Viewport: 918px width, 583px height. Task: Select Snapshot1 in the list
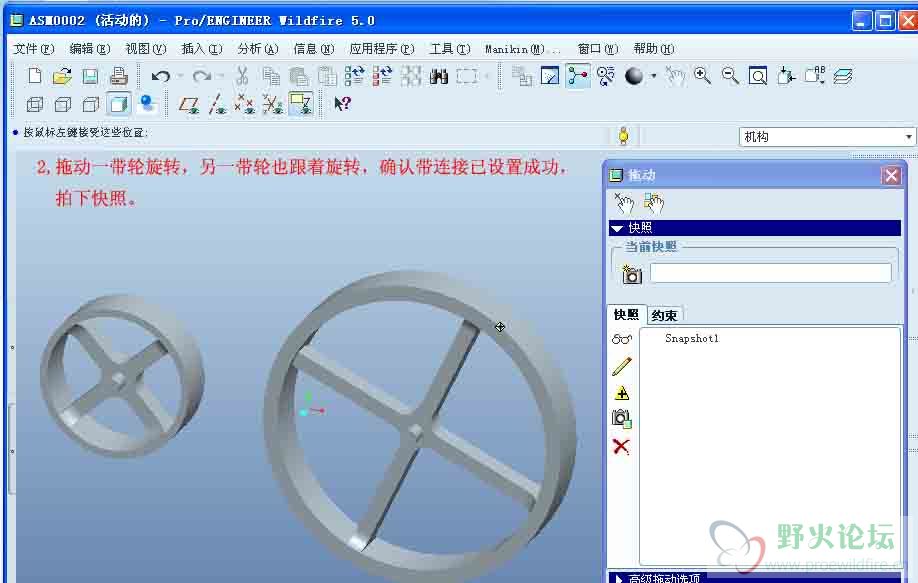pos(691,338)
